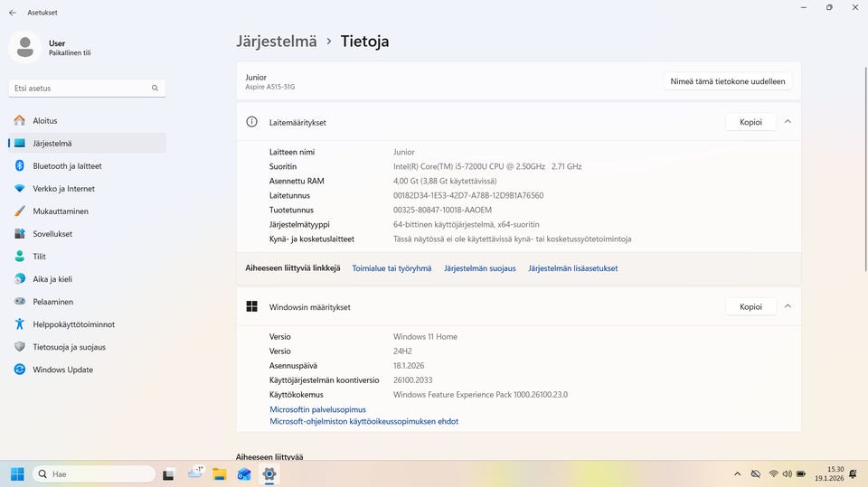This screenshot has width=868, height=487.
Task: Collapse the Laitemääritykset section
Action: click(x=788, y=122)
